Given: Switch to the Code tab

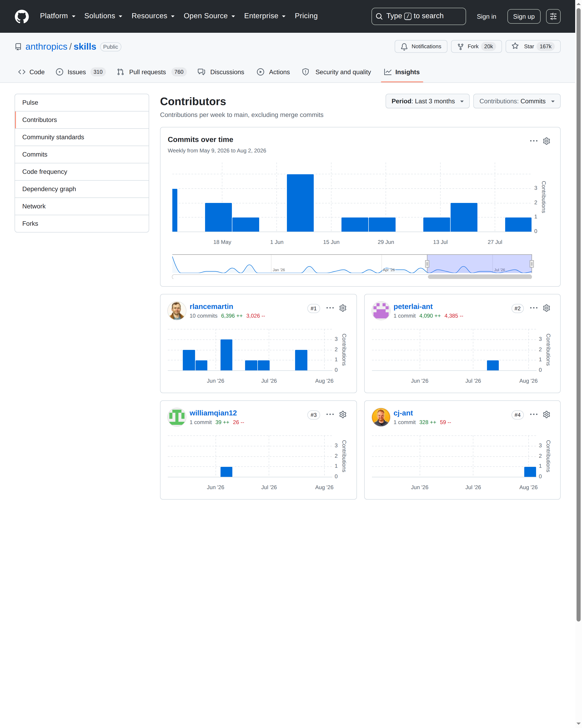Looking at the screenshot, I should coord(31,72).
